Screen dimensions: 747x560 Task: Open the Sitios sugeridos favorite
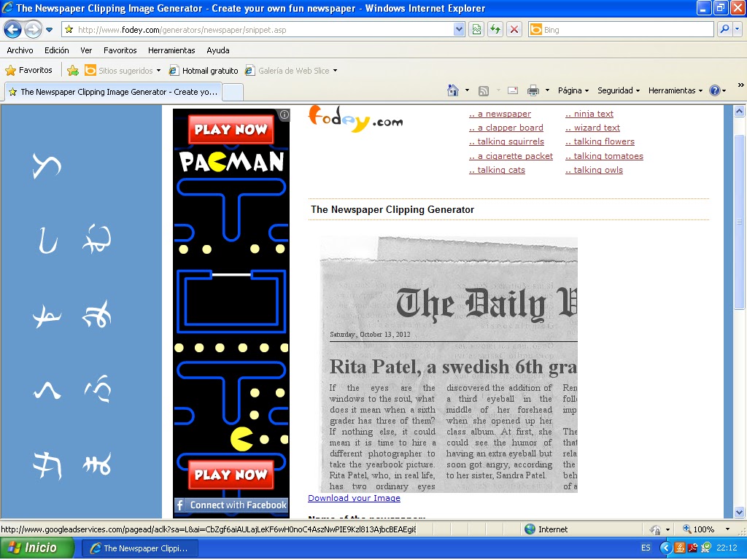point(123,71)
